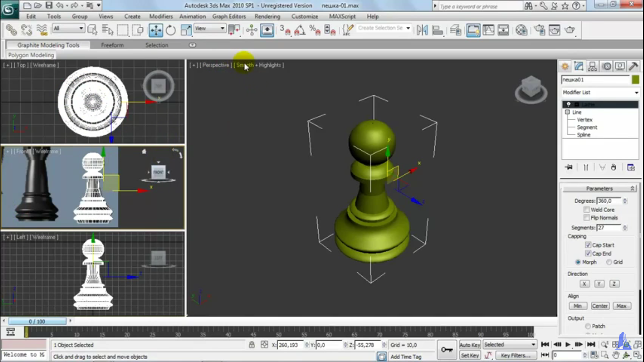Switch to the Freeform ribbon tab
Screen dimensions: 644x362
112,45
